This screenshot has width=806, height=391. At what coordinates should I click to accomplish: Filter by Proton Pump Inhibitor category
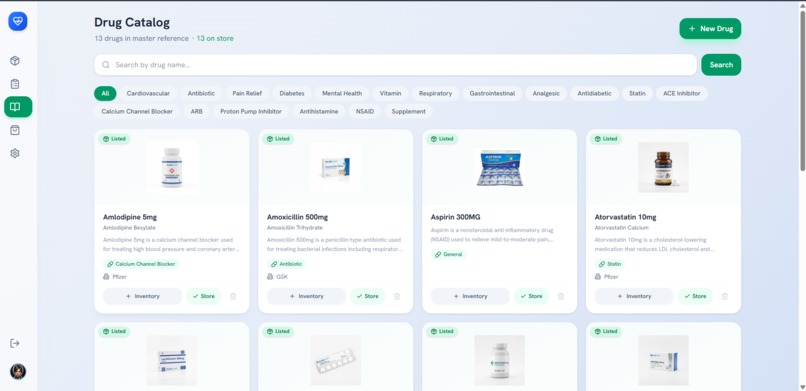251,111
